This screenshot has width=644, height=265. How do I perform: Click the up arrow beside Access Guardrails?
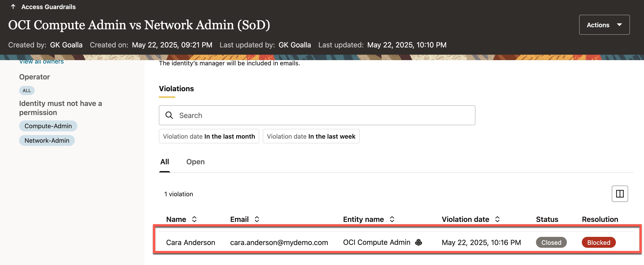tap(13, 7)
